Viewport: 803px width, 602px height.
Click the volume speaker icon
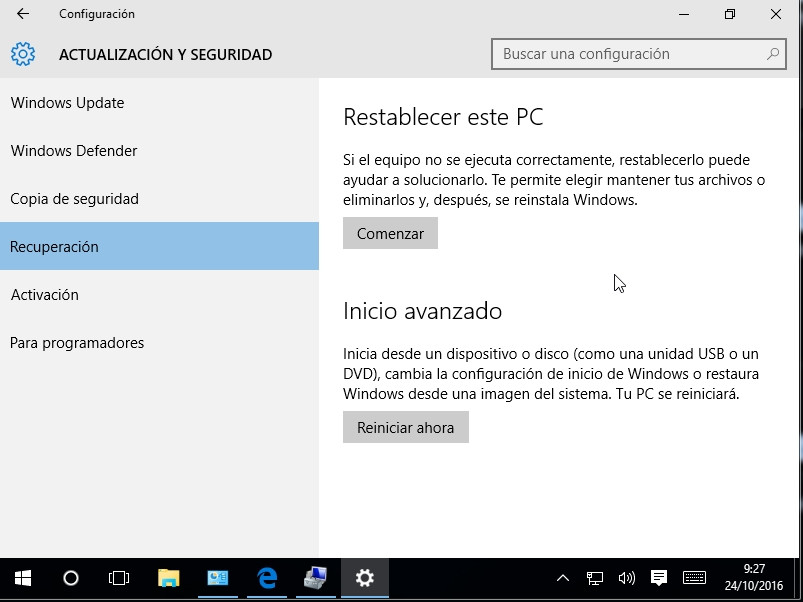click(627, 578)
